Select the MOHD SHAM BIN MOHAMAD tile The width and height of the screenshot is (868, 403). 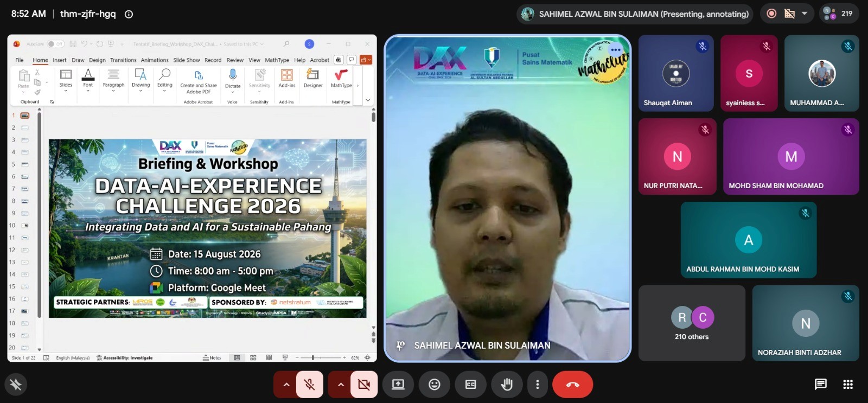coord(791,156)
